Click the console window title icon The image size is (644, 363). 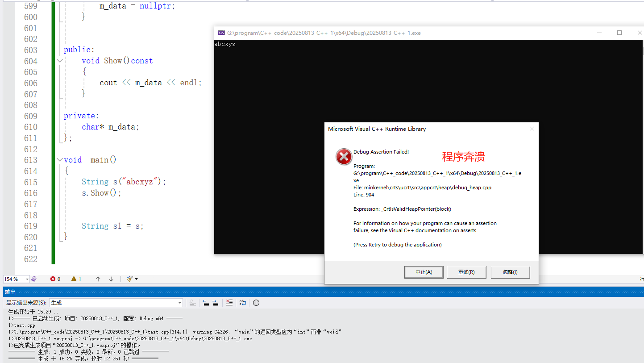221,33
